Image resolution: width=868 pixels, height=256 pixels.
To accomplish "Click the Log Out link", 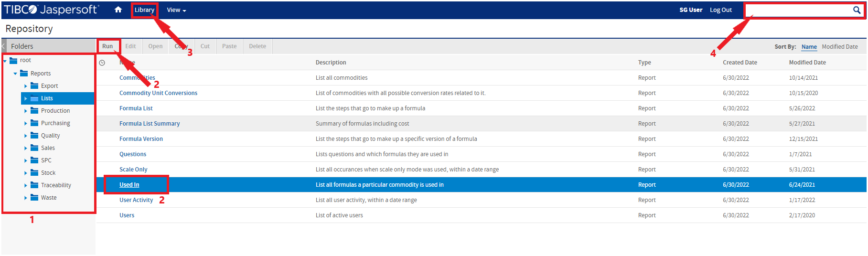I will pos(720,10).
